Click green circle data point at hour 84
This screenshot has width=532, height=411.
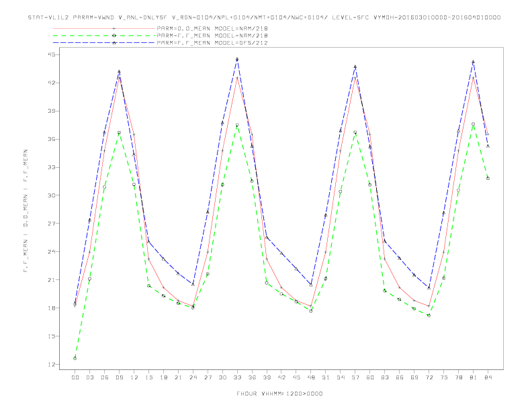tap(488, 179)
